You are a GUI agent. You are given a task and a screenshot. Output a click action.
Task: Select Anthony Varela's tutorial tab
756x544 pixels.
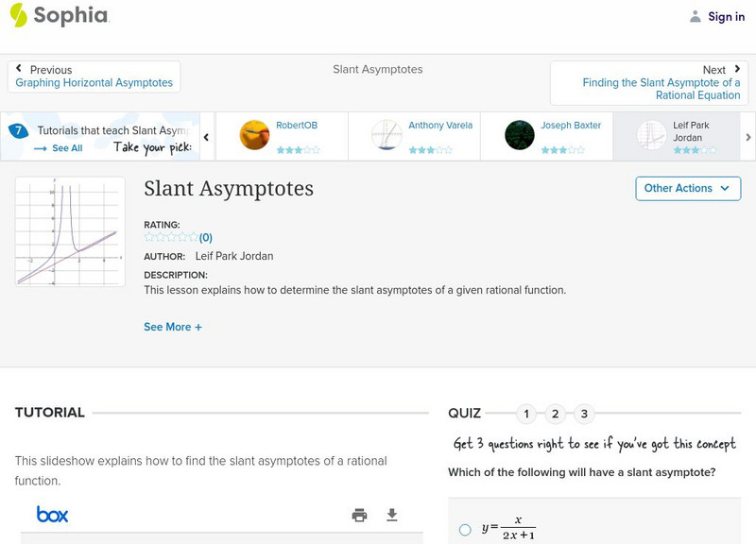click(414, 136)
